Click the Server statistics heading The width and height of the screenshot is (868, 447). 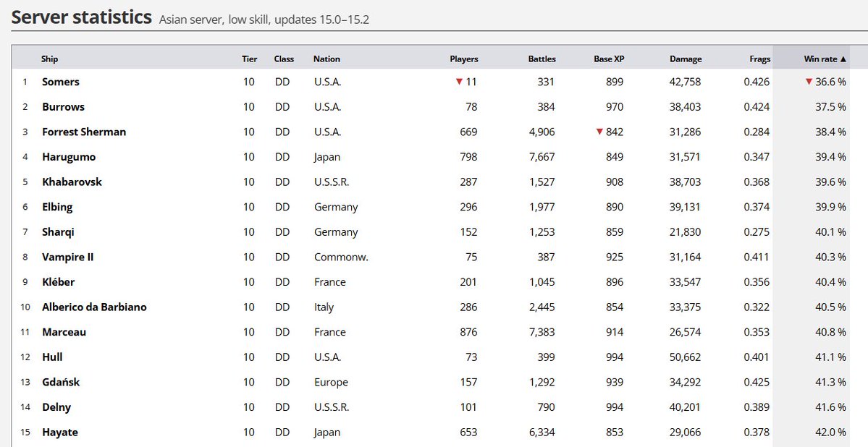[81, 17]
